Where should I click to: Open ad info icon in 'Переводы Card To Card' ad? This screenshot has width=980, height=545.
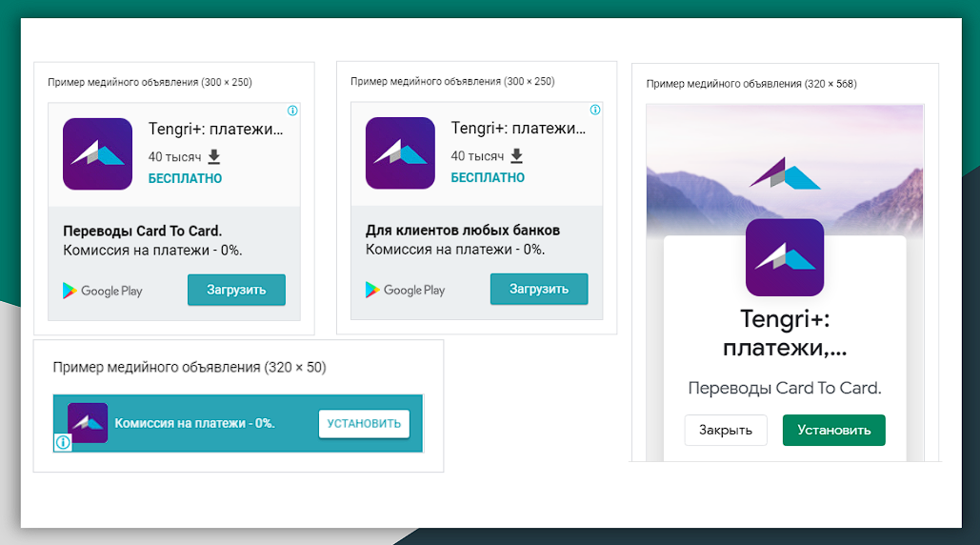(x=292, y=111)
